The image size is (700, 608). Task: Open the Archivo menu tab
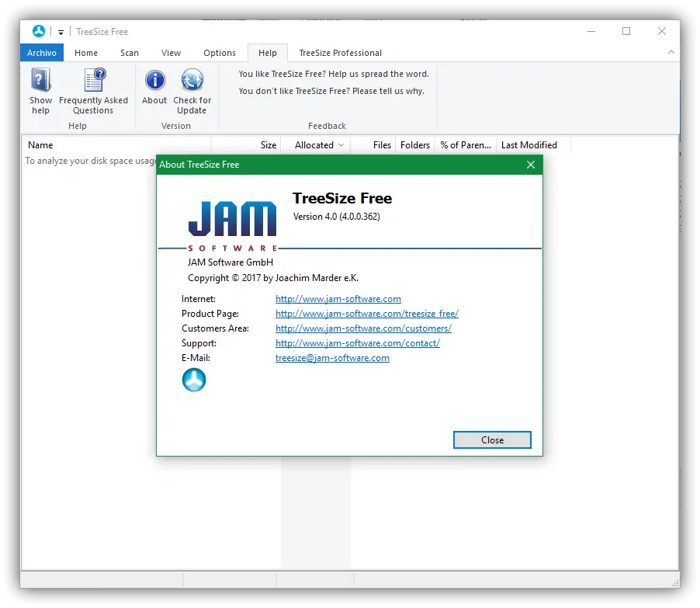point(42,53)
